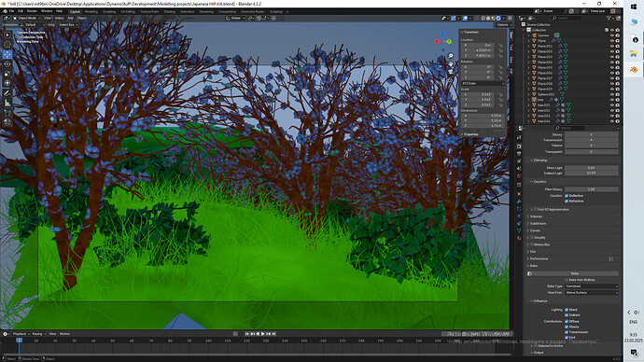The height and width of the screenshot is (362, 644).
Task: Hide the Camera object in the outliner
Action: pos(612,35)
